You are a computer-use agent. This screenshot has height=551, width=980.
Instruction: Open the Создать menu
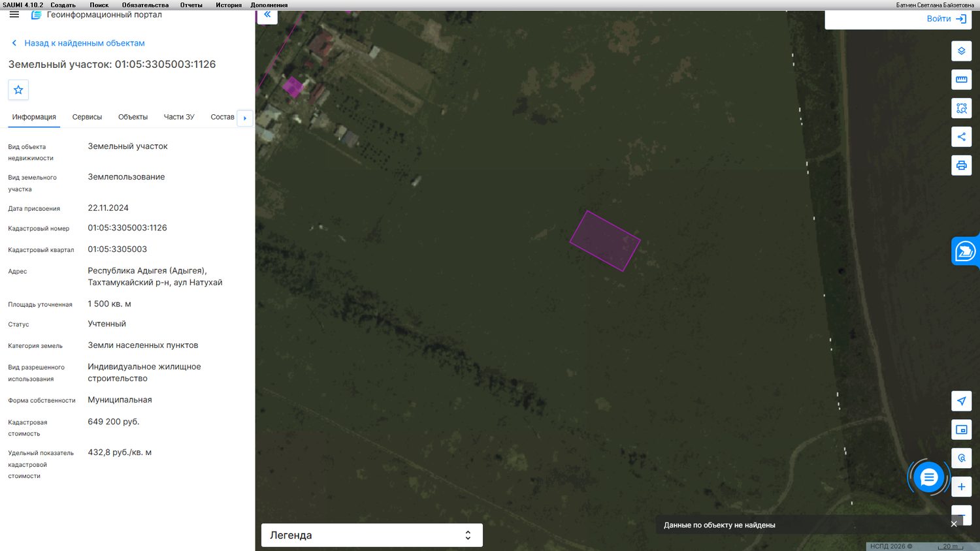[x=63, y=5]
